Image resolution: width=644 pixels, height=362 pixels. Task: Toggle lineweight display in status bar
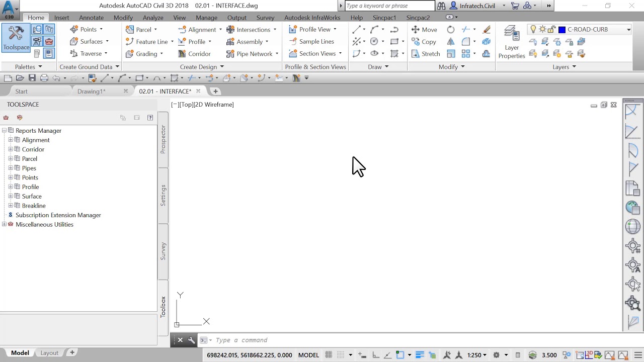tap(420, 355)
